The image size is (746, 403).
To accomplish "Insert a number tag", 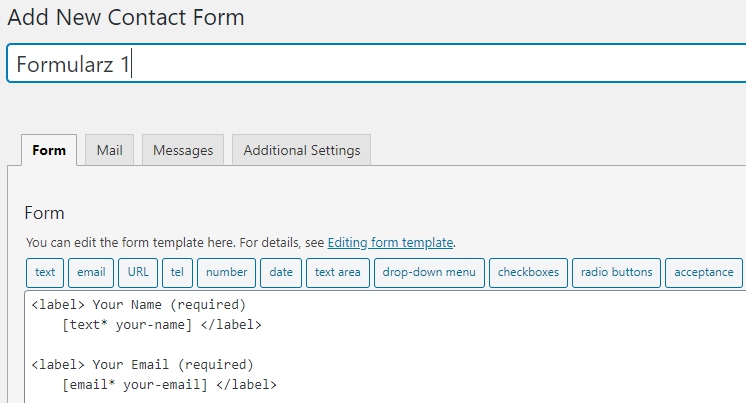I will pyautogui.click(x=226, y=272).
